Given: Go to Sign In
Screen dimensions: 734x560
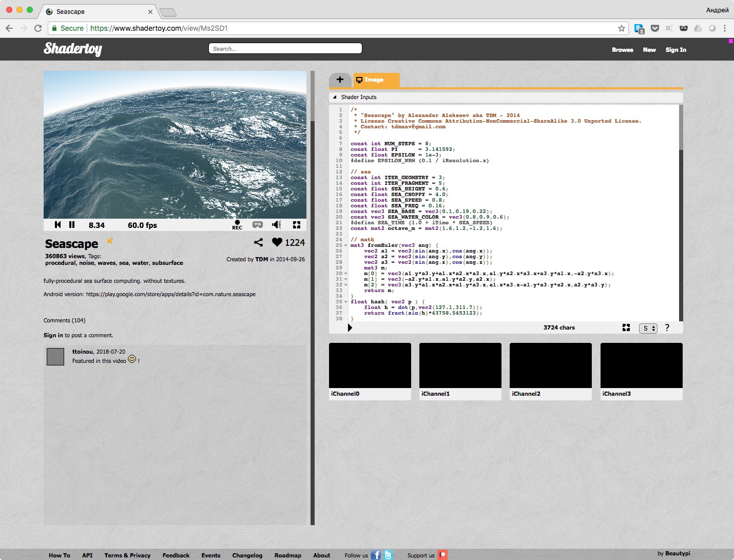Looking at the screenshot, I should [x=676, y=50].
